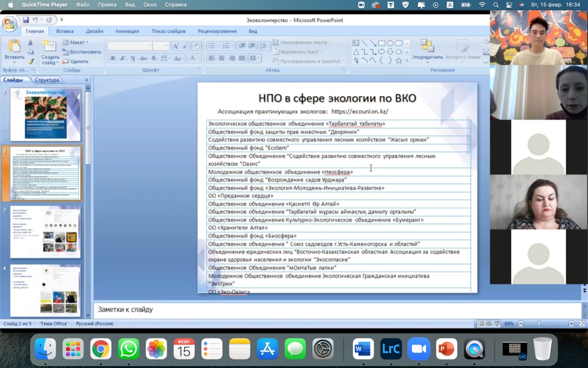Toggle italic К formatting
The height and width of the screenshot is (368, 588).
tap(123, 58)
